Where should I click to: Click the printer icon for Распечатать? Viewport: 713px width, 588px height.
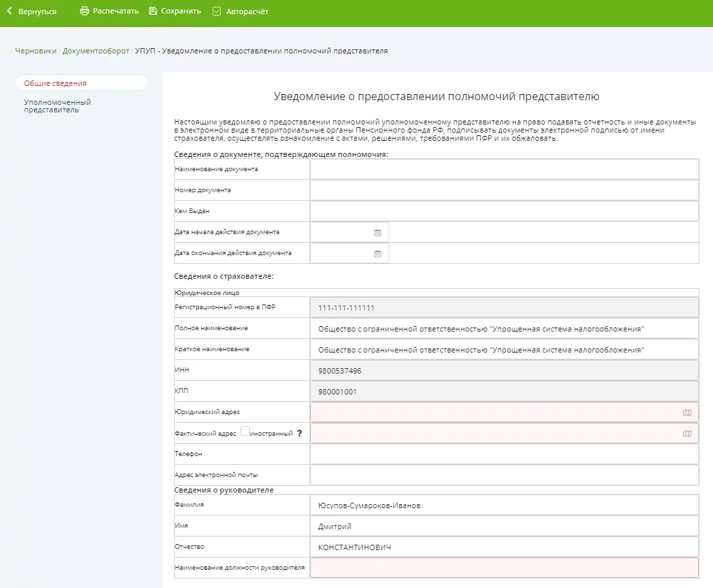tap(85, 12)
